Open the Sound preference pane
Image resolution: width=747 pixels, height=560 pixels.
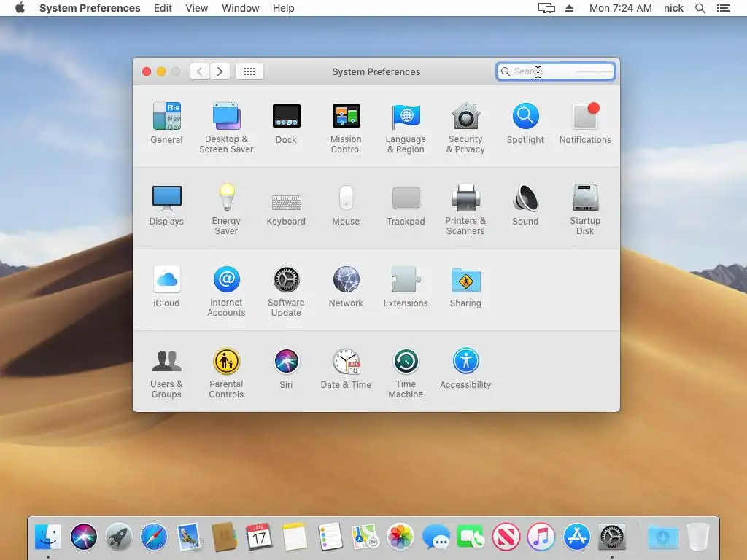pos(525,205)
